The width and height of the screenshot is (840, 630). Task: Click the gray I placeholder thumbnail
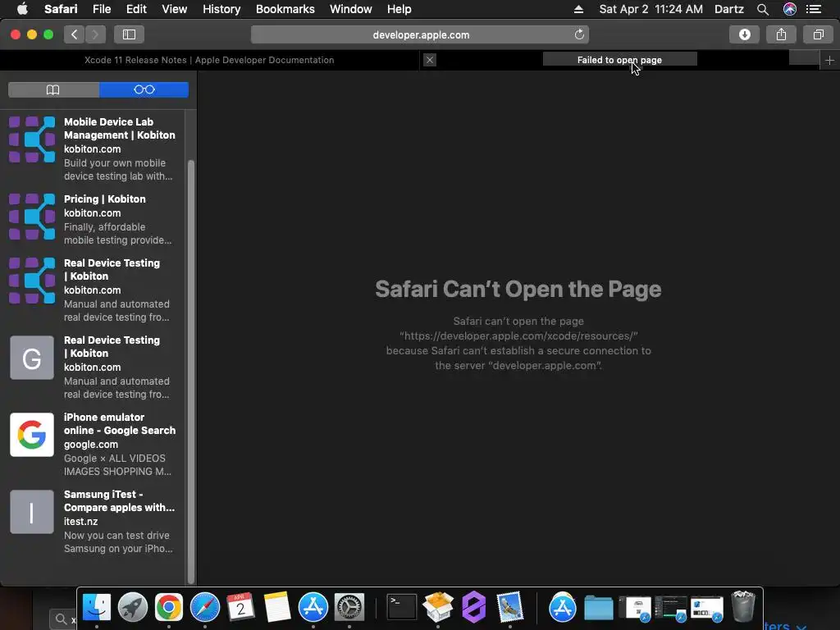[32, 512]
